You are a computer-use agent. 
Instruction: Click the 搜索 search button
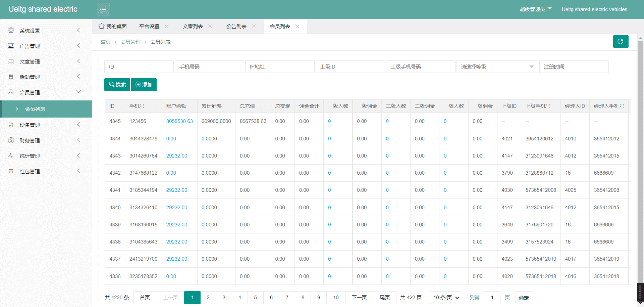click(117, 85)
